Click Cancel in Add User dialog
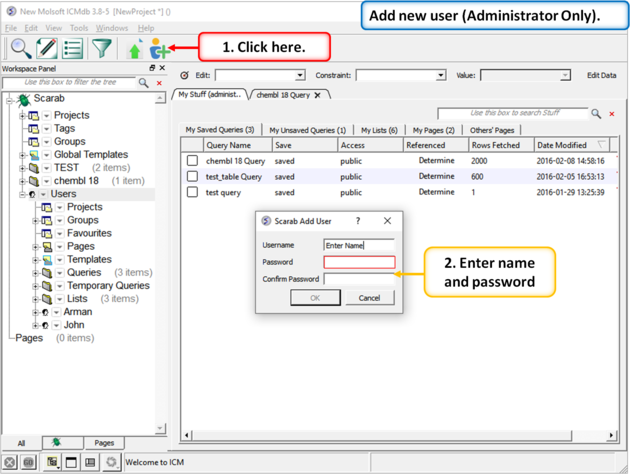The height and width of the screenshot is (474, 630). (x=369, y=298)
